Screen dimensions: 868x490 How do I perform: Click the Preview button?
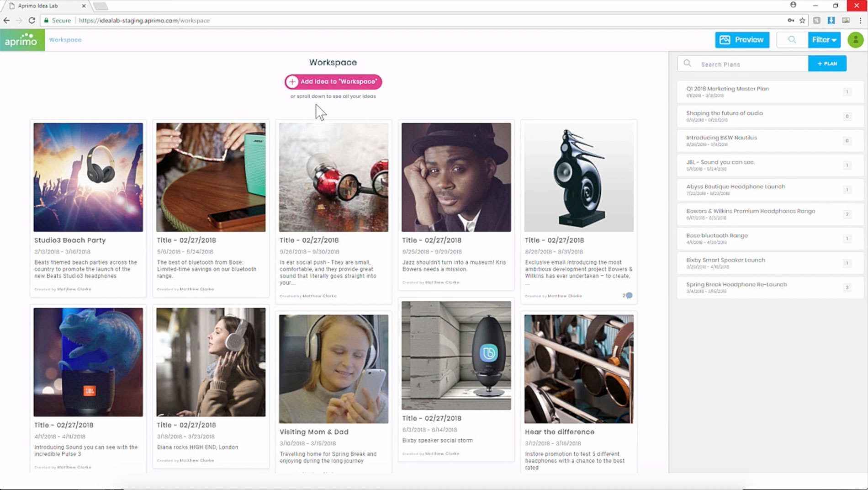[x=742, y=40]
